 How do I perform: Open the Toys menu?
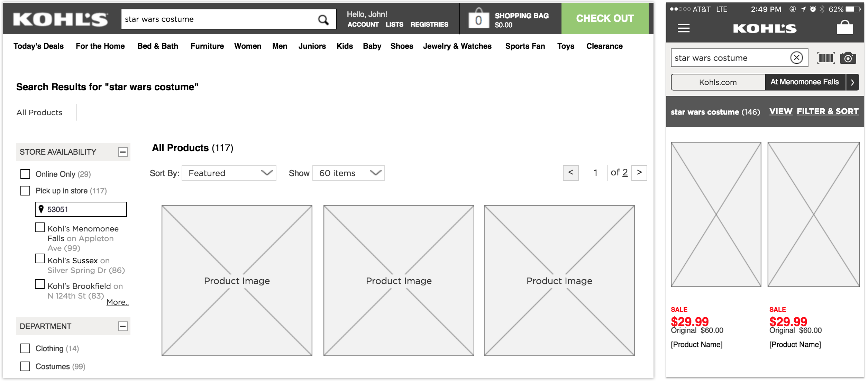(x=566, y=46)
